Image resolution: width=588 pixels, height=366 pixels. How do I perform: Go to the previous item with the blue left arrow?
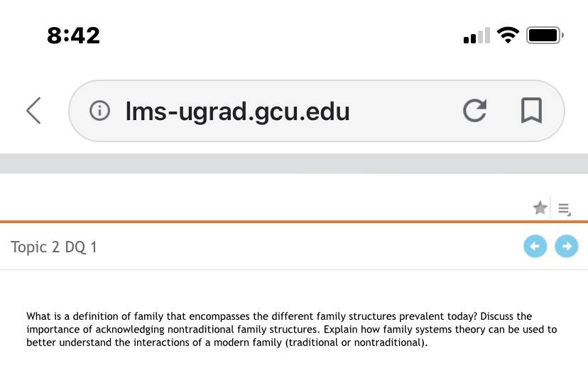[x=535, y=247]
